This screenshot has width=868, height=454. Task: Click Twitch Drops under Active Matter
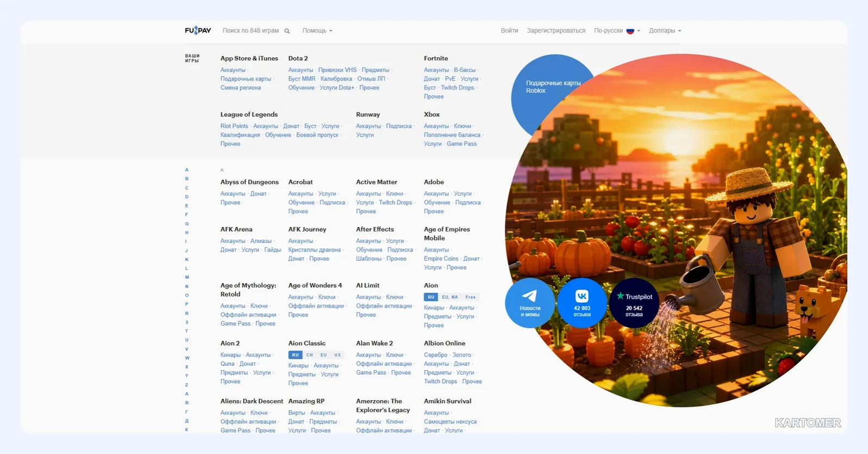coord(395,203)
